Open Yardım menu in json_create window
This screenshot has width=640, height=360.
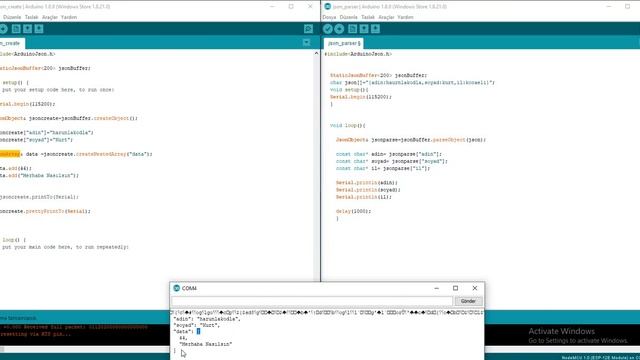pyautogui.click(x=69, y=17)
